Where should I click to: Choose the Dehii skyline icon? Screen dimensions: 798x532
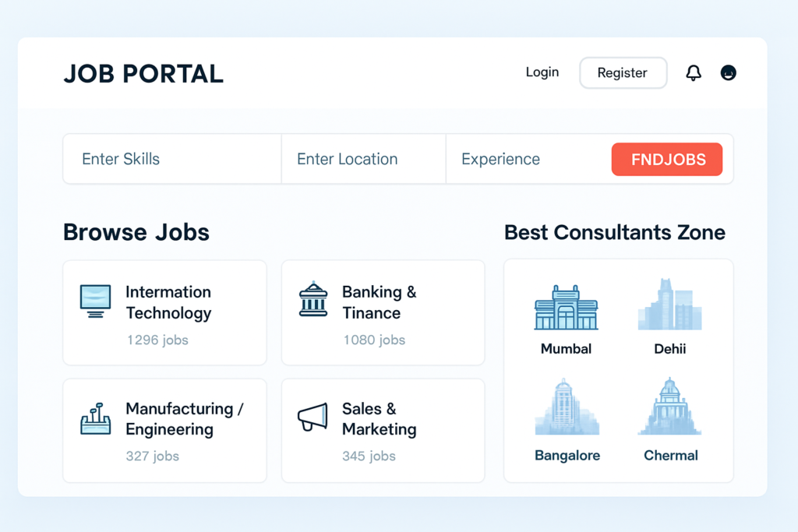(669, 305)
